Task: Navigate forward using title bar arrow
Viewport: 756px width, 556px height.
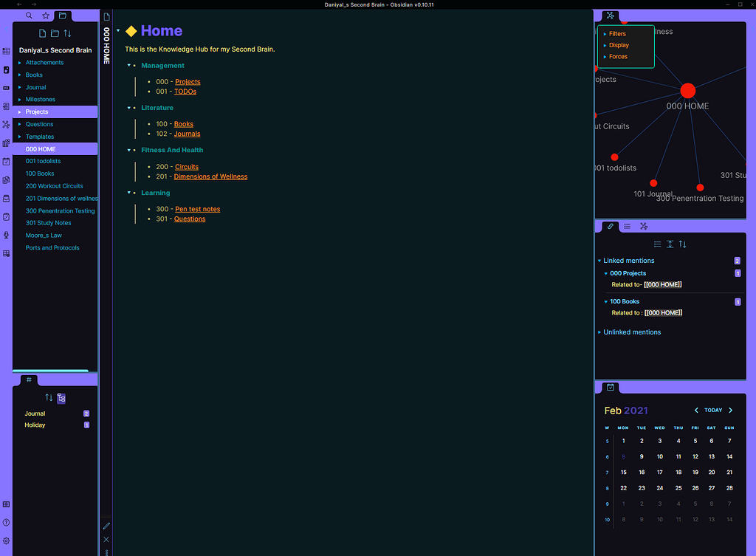Action: pos(33,4)
